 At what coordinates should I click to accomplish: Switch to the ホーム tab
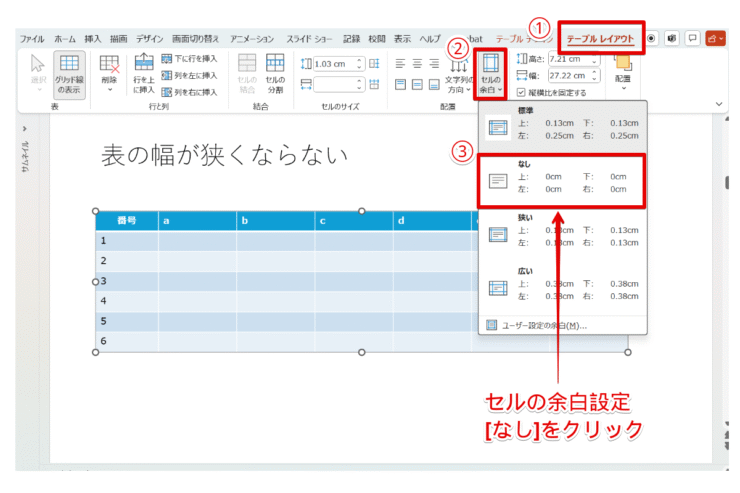click(x=65, y=39)
